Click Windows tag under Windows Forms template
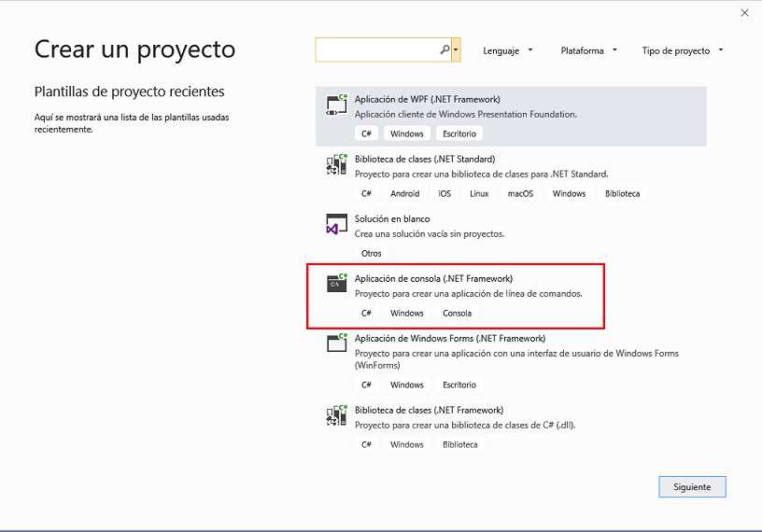This screenshot has height=532, width=762. click(x=407, y=385)
